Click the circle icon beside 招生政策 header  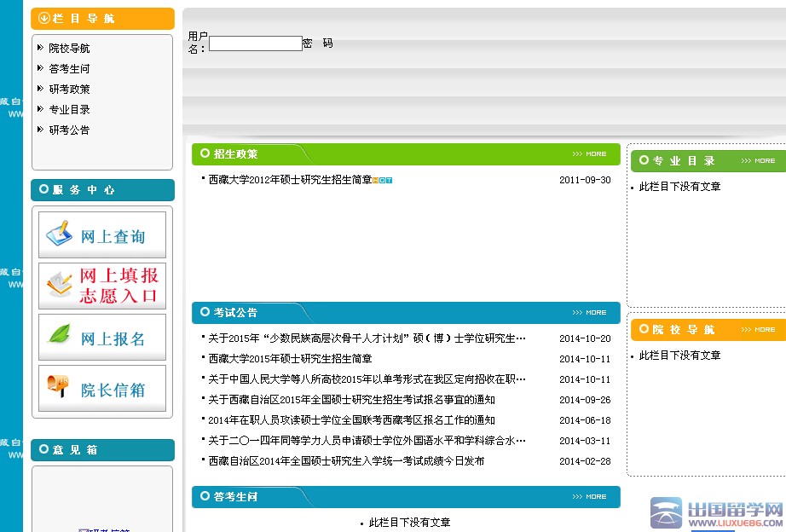pos(205,153)
